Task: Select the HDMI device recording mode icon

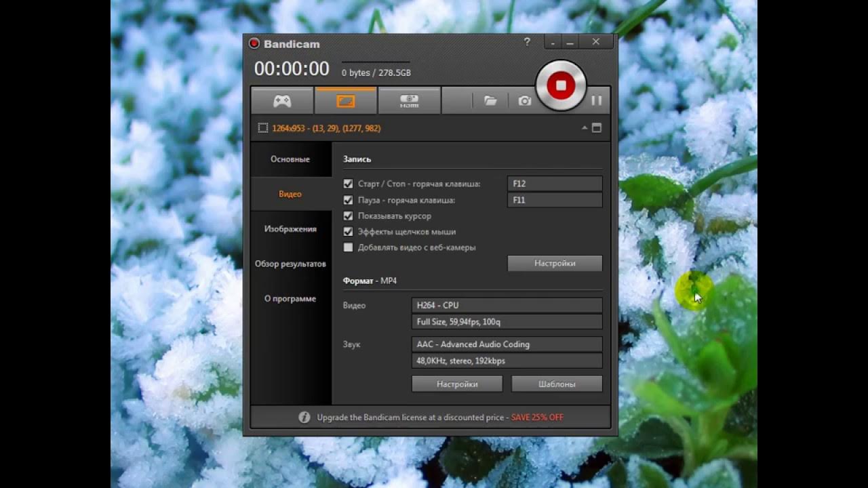Action: (409, 101)
